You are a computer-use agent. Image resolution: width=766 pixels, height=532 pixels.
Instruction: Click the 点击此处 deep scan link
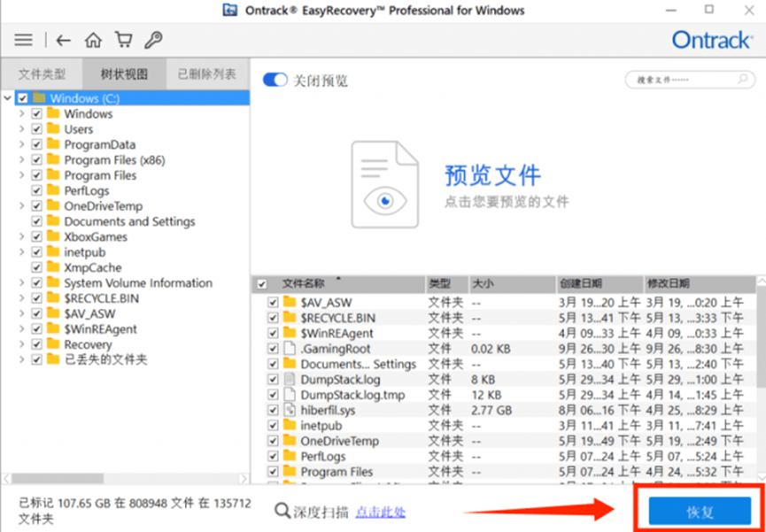pyautogui.click(x=381, y=512)
